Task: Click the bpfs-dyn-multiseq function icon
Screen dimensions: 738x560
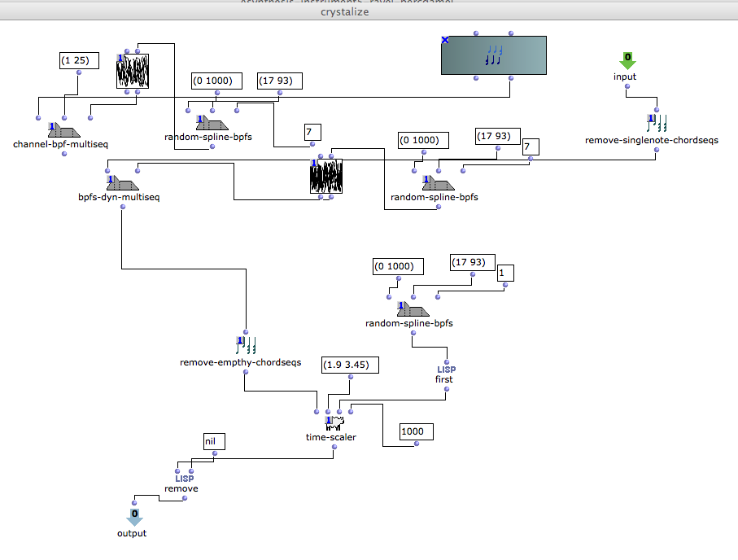Action: pos(120,182)
